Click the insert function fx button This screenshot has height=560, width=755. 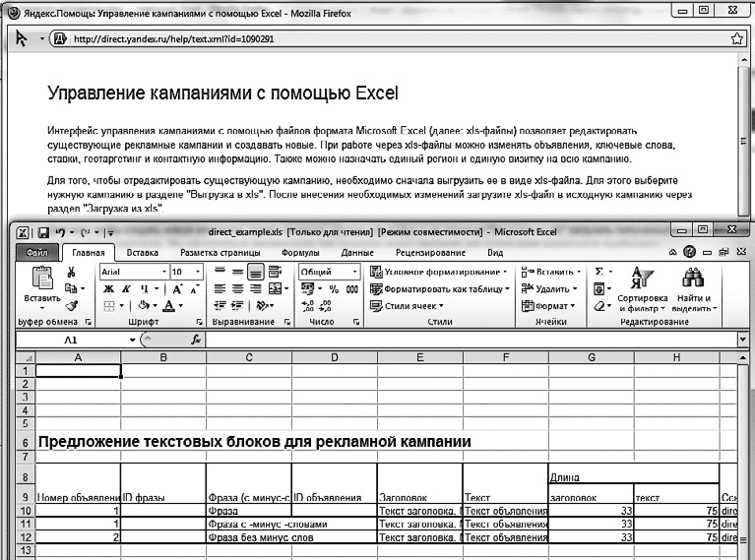coord(196,340)
